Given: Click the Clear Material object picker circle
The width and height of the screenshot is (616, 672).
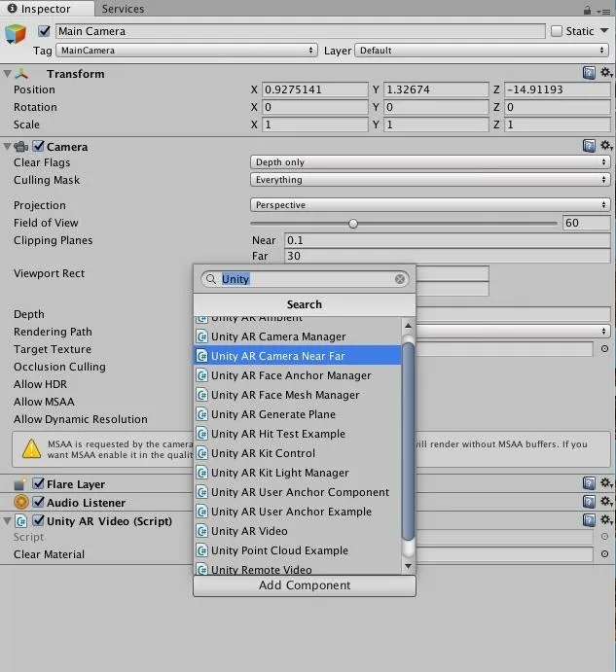Looking at the screenshot, I should coord(604,553).
